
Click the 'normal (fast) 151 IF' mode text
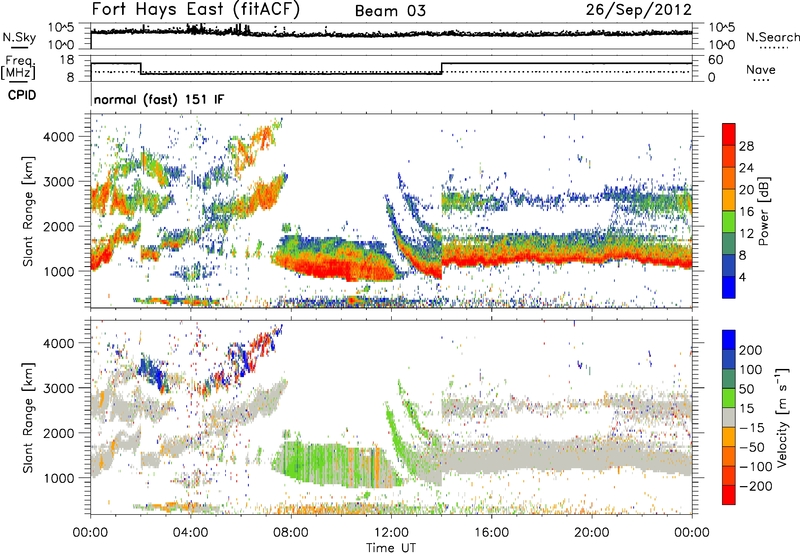(x=159, y=99)
